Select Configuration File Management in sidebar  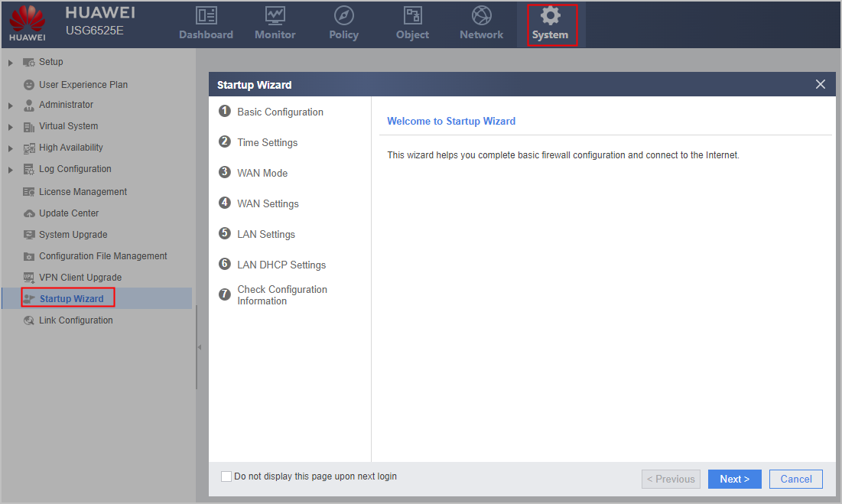[103, 256]
